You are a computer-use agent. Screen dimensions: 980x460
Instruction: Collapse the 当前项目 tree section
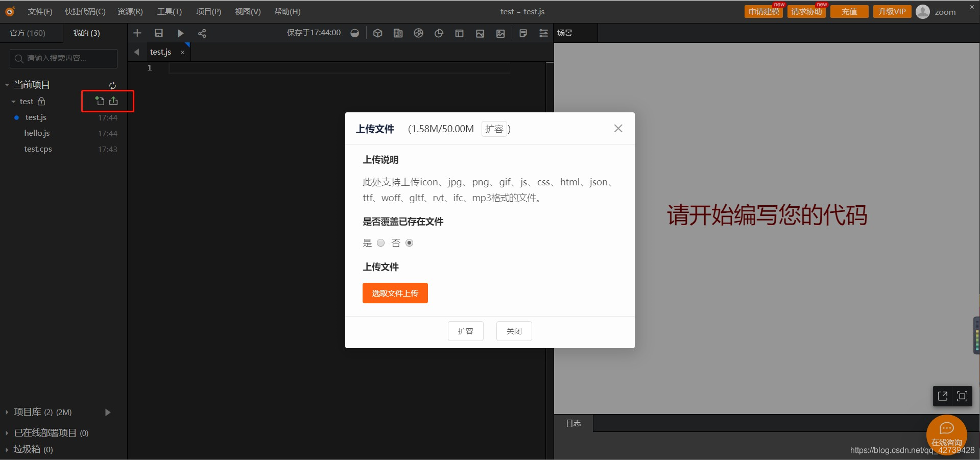(7, 84)
